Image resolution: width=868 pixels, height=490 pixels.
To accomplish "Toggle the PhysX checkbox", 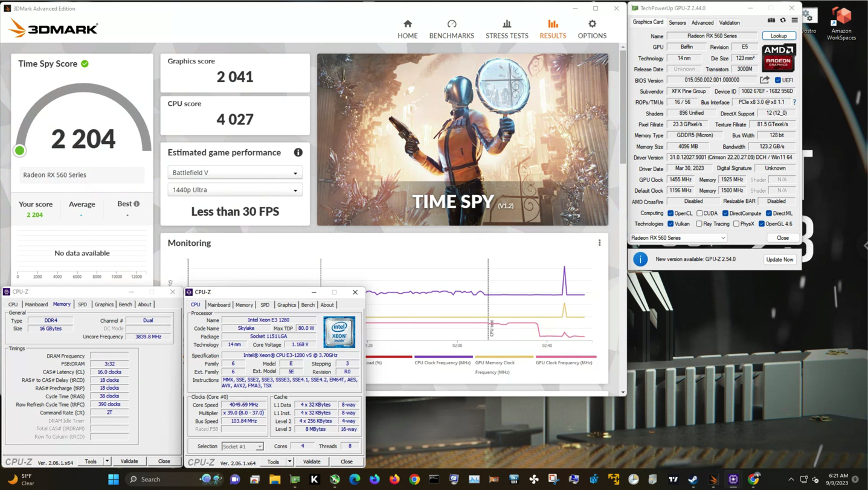I will [x=736, y=224].
